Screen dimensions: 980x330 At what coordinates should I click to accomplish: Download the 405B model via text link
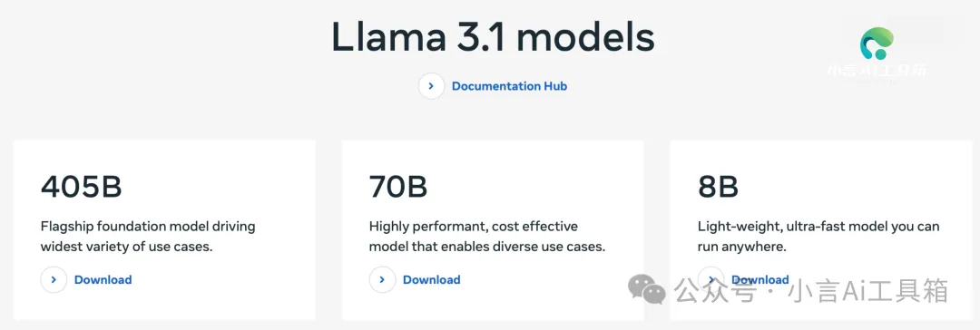(x=103, y=280)
